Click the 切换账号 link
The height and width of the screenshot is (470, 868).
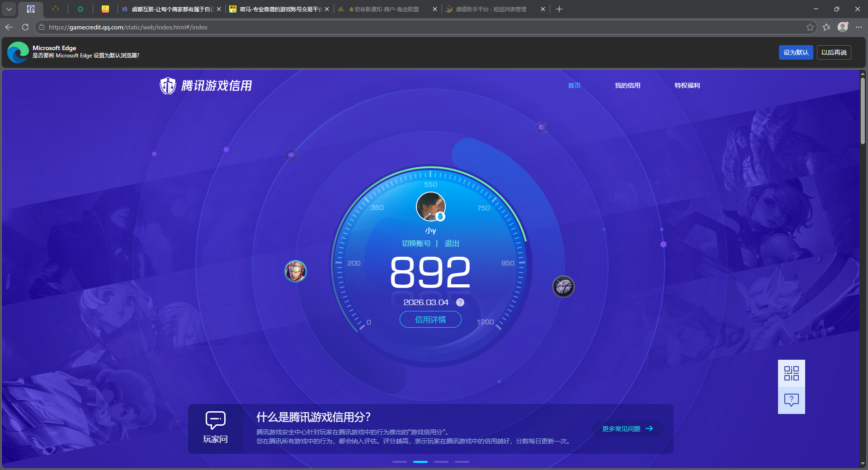click(416, 244)
